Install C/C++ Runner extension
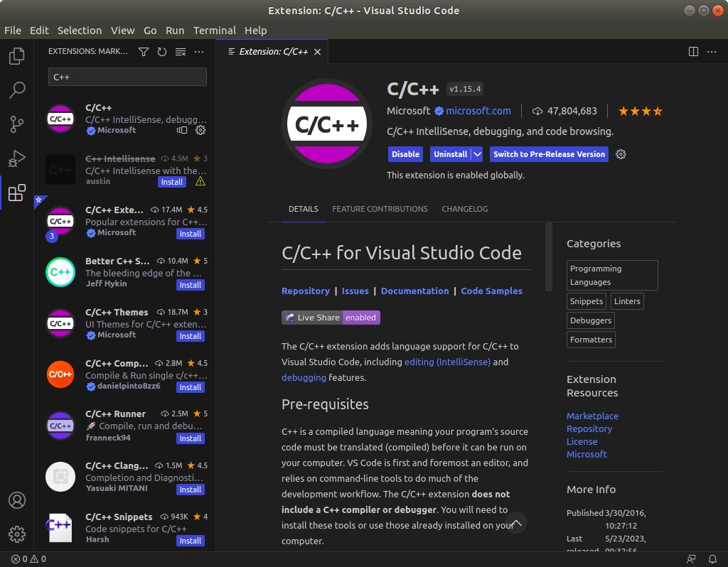 [191, 438]
